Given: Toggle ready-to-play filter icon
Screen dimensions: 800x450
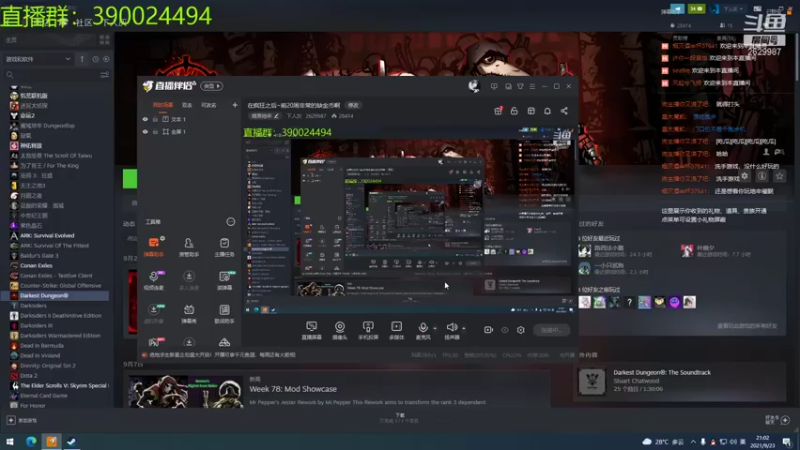Looking at the screenshot, I should pos(106,59).
